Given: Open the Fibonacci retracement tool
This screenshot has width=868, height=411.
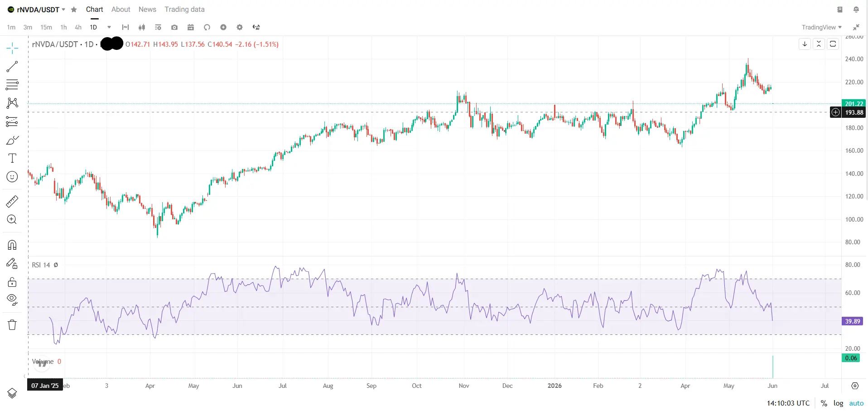Looking at the screenshot, I should point(12,84).
